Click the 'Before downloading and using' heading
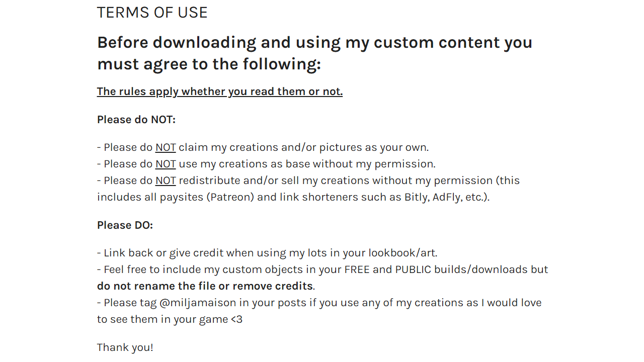Screen dimensions: 644x362 click(314, 53)
